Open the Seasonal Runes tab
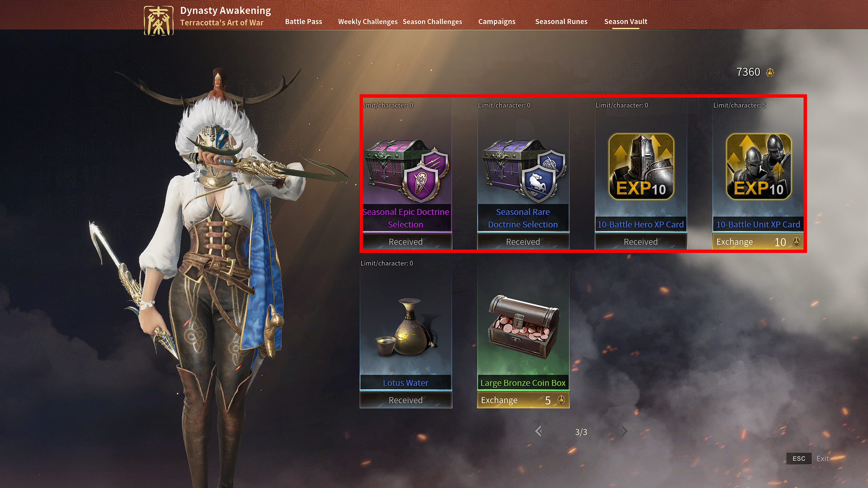Screen dimensions: 868x488 [x=561, y=22]
